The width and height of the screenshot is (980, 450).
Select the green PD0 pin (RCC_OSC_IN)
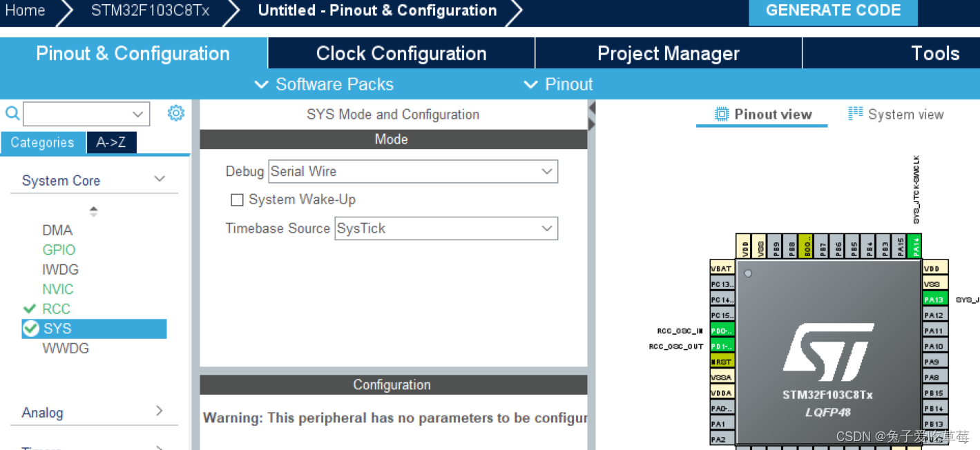722,331
